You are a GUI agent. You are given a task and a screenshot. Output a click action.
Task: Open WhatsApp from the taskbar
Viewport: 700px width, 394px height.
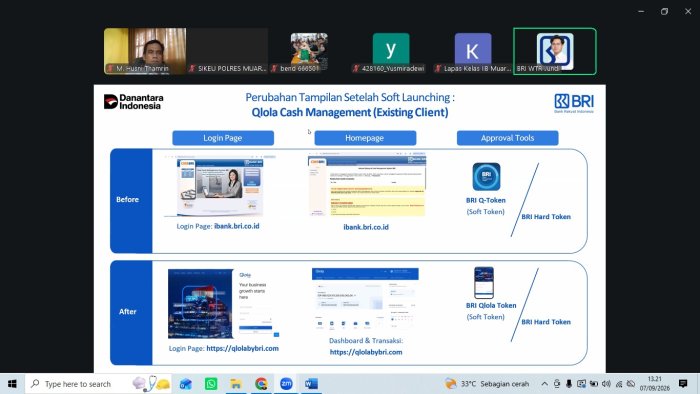(x=211, y=384)
